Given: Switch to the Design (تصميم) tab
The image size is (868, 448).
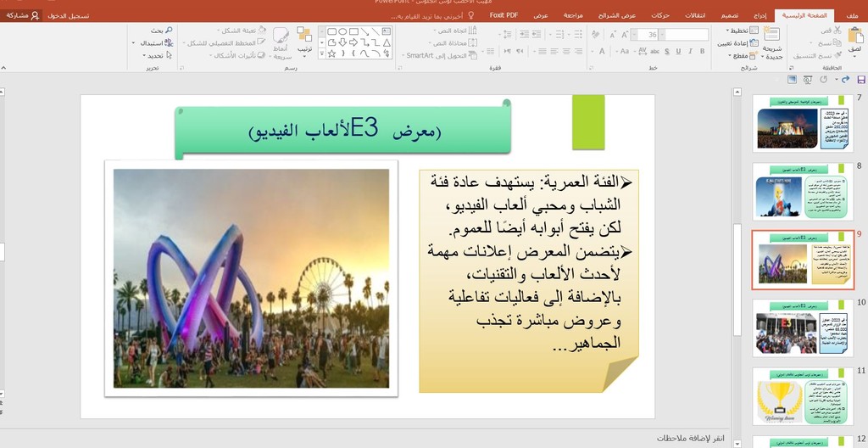Looking at the screenshot, I should click(x=730, y=15).
